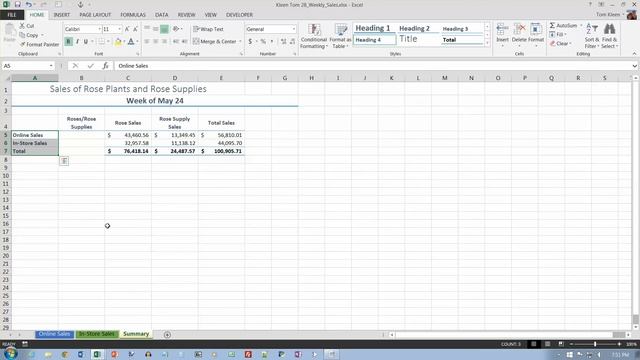Image resolution: width=640 pixels, height=360 pixels.
Task: Apply Heading 1 cell style
Action: pos(373,28)
